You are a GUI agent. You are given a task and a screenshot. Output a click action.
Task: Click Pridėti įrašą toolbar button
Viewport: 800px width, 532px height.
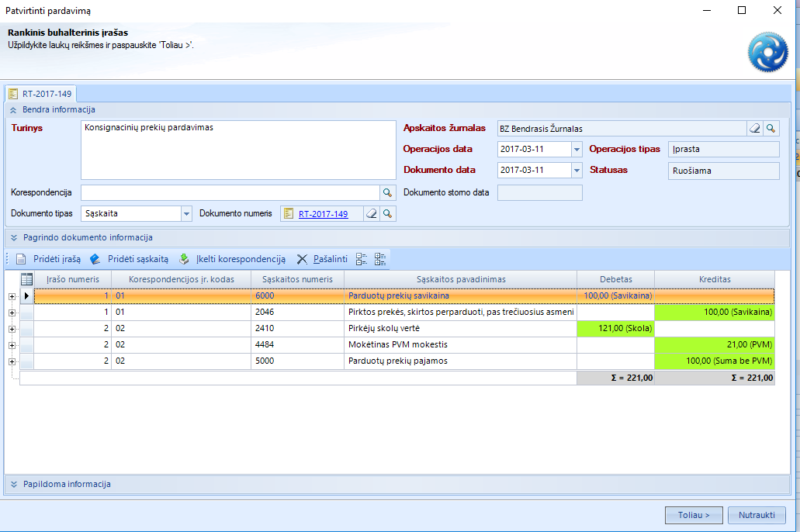tap(48, 259)
